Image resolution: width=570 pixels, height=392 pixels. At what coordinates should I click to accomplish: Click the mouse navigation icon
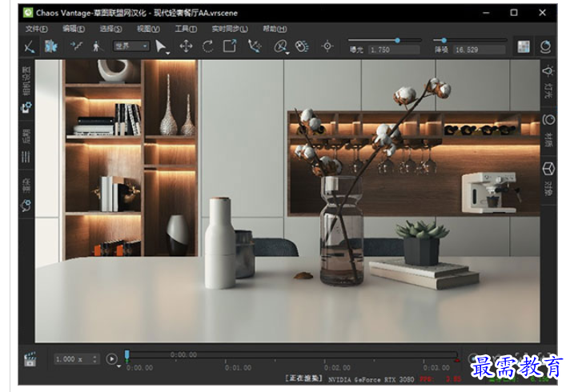[302, 46]
